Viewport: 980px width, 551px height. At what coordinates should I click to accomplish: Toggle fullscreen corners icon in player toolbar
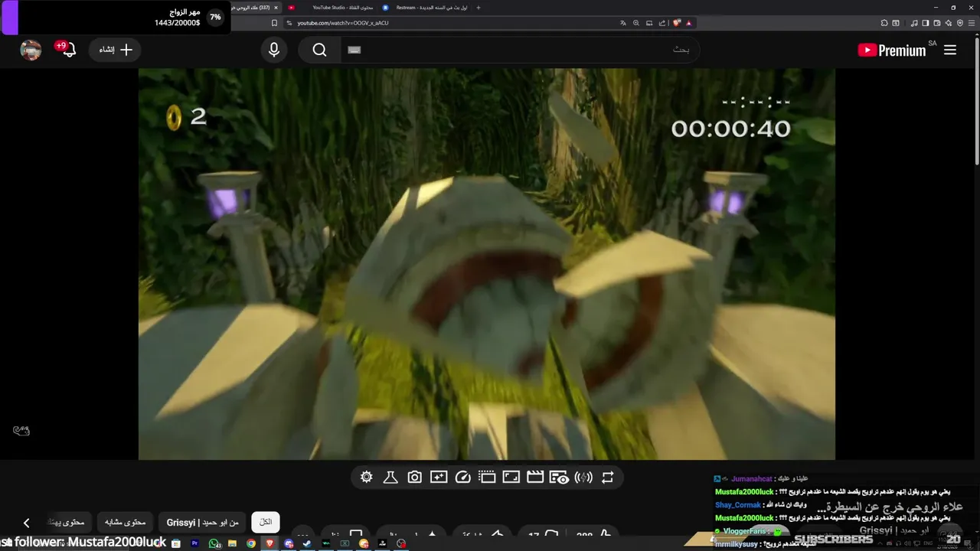[x=511, y=478]
